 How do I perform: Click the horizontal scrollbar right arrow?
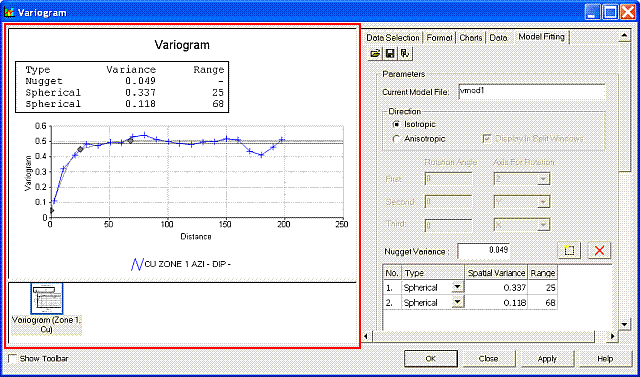[613, 336]
